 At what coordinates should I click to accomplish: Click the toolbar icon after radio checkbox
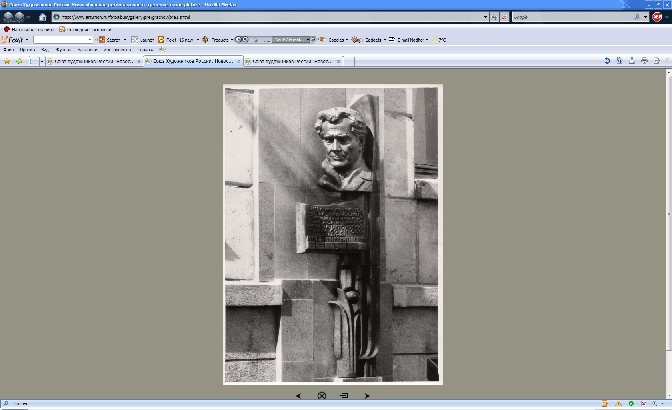coord(321,39)
